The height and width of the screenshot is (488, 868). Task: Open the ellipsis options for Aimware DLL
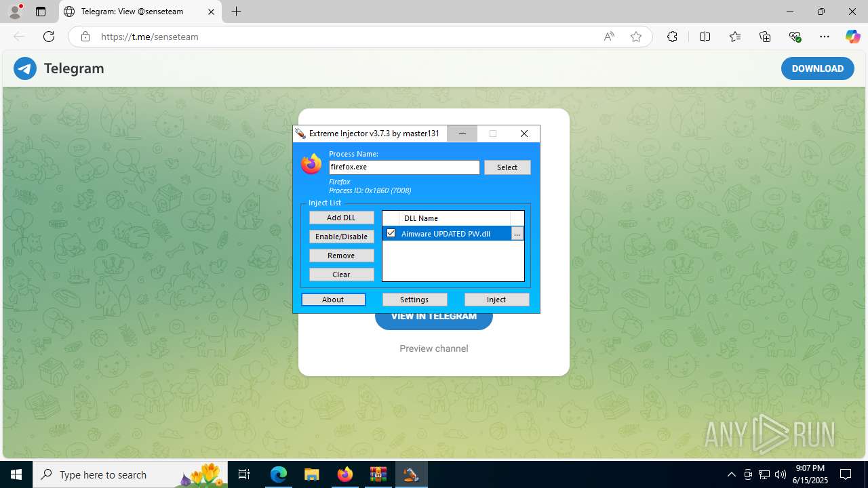[x=517, y=234]
